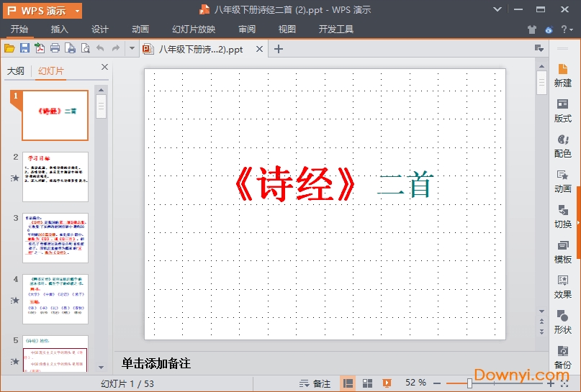Expand the ribbon with the title bar chevron
Image resolution: width=581 pixels, height=392 pixels.
point(497,9)
